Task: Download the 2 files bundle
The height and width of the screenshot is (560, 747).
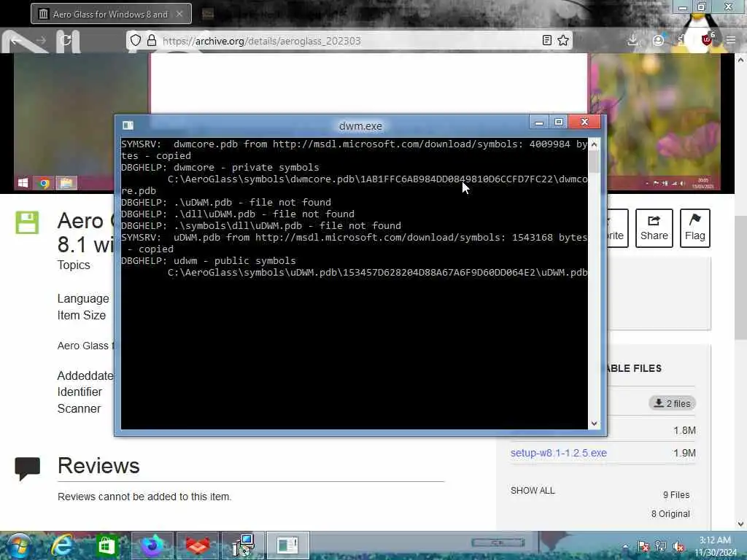Action: [x=672, y=403]
